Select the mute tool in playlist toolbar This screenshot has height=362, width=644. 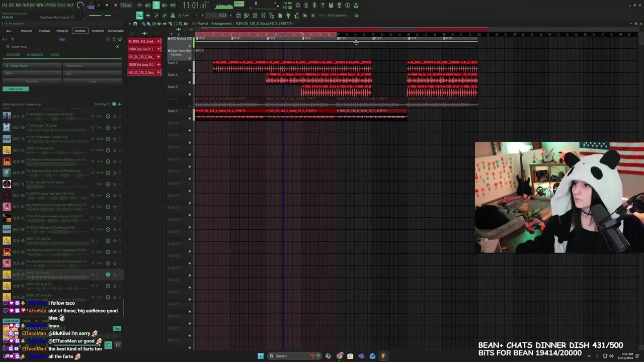pos(159,24)
